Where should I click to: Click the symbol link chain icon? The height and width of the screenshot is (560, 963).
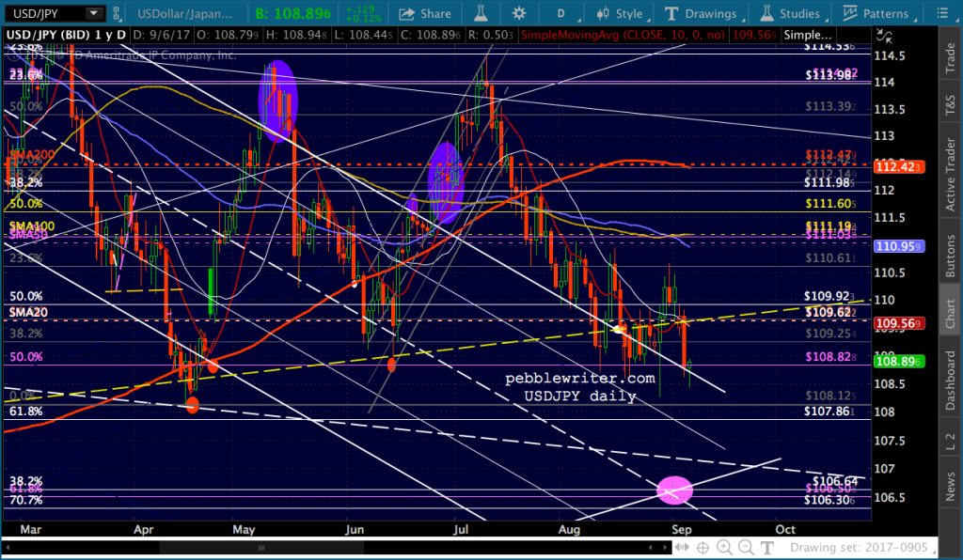click(116, 13)
